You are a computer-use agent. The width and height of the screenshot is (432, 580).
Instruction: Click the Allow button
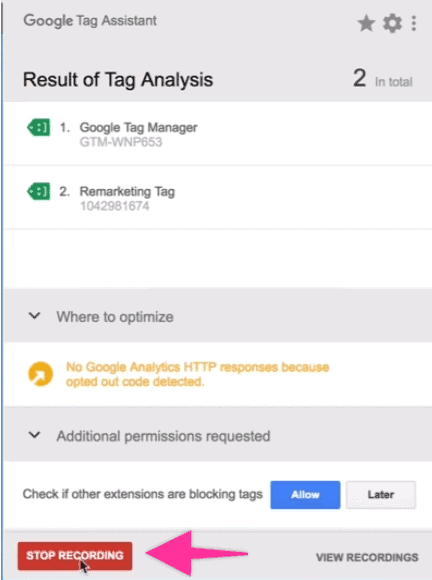(x=305, y=495)
